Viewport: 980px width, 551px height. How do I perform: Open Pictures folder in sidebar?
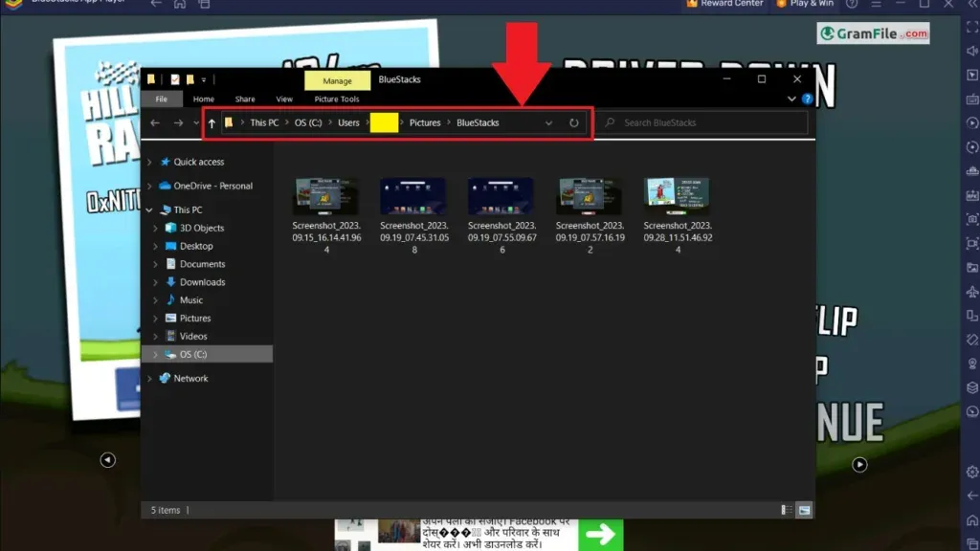point(195,319)
